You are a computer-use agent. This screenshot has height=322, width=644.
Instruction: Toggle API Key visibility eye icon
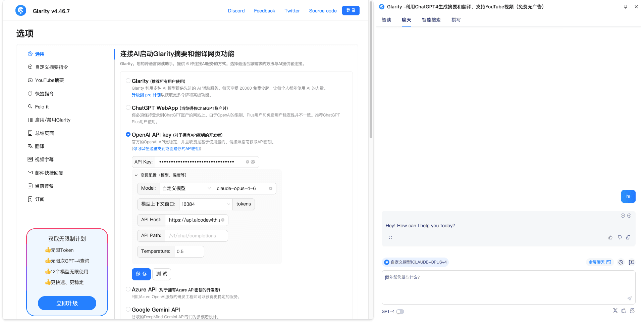click(253, 162)
